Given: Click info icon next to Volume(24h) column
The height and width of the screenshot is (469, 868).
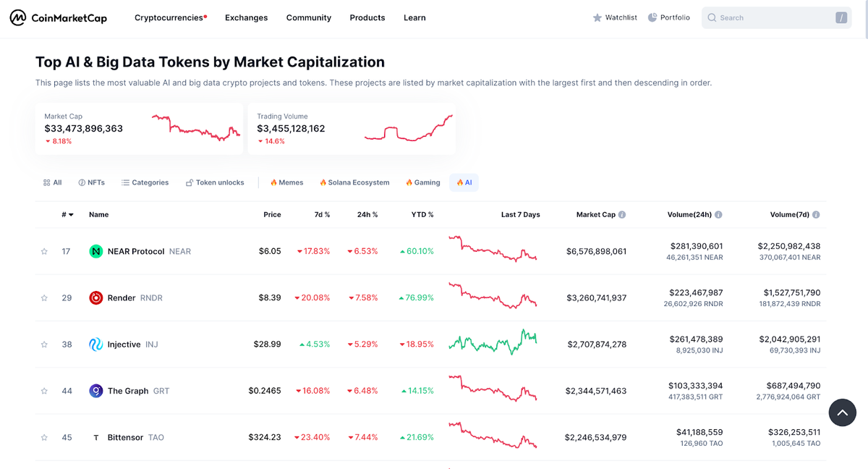Looking at the screenshot, I should pyautogui.click(x=718, y=215).
